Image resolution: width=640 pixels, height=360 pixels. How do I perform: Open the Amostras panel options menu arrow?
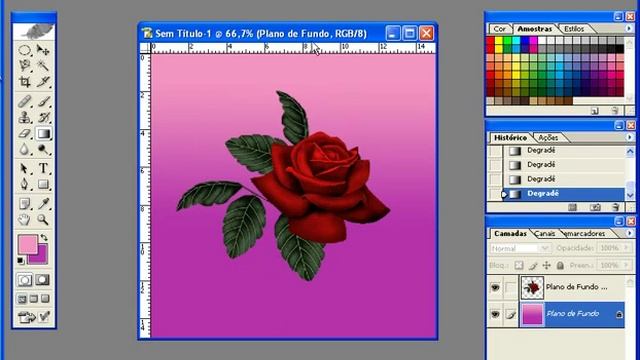coord(629,29)
